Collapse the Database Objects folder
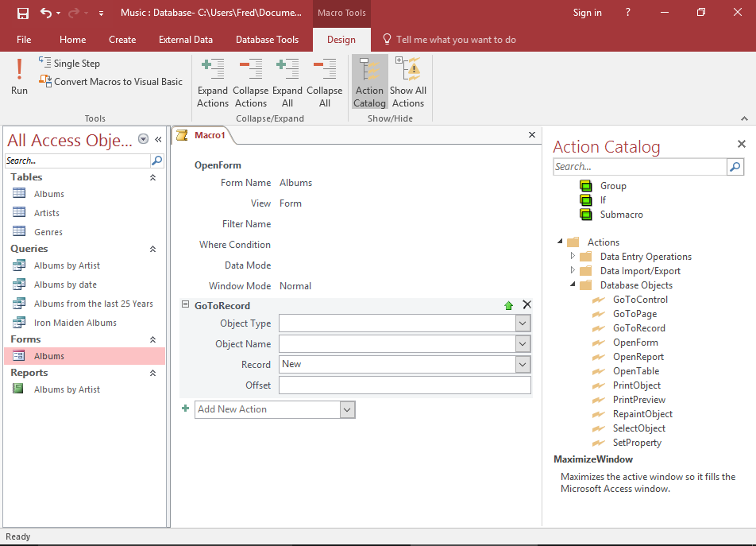The height and width of the screenshot is (546, 756). click(573, 284)
